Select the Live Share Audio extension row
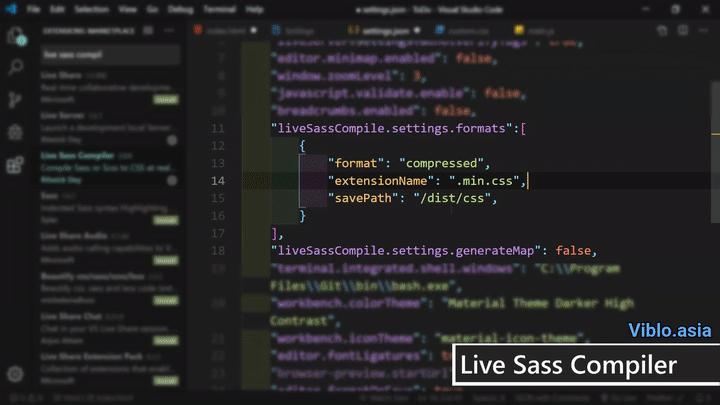This screenshot has height=405, width=720. [110, 248]
